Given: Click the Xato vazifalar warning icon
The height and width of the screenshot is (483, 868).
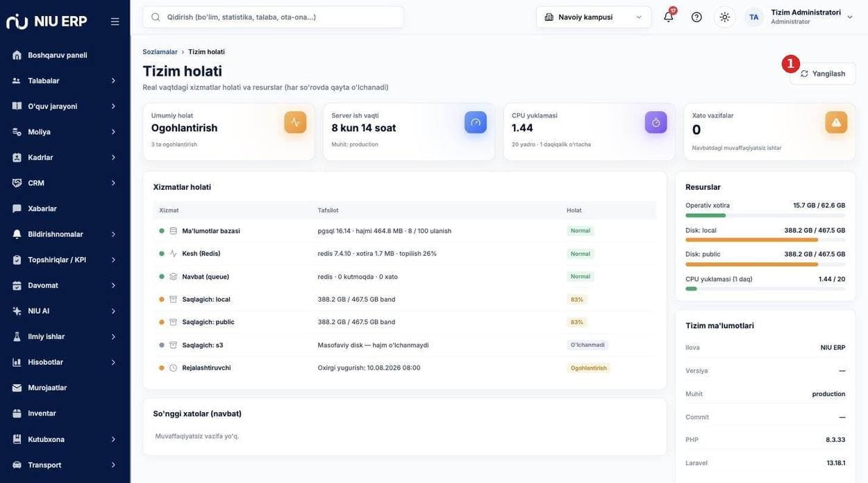Looking at the screenshot, I should tap(836, 122).
